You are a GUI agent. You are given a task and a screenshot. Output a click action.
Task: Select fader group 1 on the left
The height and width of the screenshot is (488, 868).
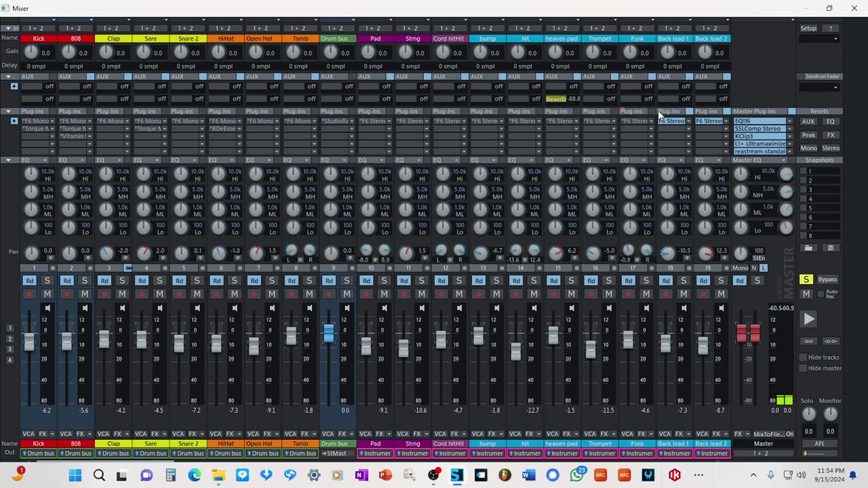click(9, 328)
